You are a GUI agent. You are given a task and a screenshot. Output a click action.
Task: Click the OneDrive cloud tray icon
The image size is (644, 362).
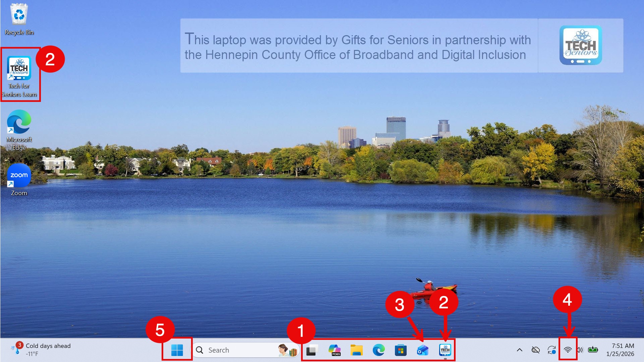[536, 350]
